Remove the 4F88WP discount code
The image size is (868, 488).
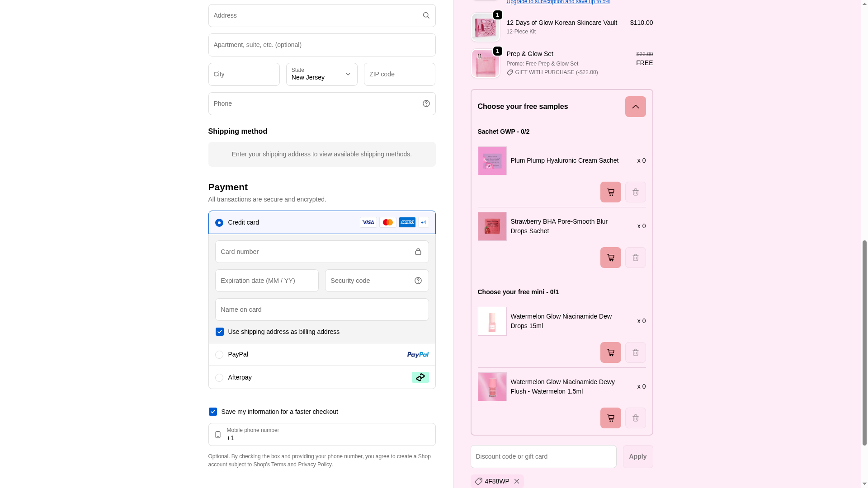[x=517, y=481]
